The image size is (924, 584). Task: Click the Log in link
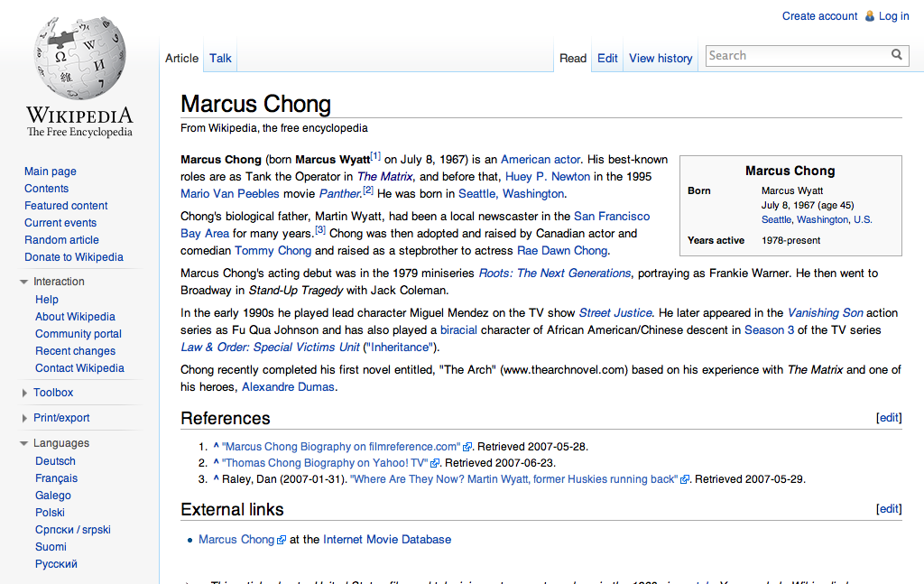pos(894,16)
